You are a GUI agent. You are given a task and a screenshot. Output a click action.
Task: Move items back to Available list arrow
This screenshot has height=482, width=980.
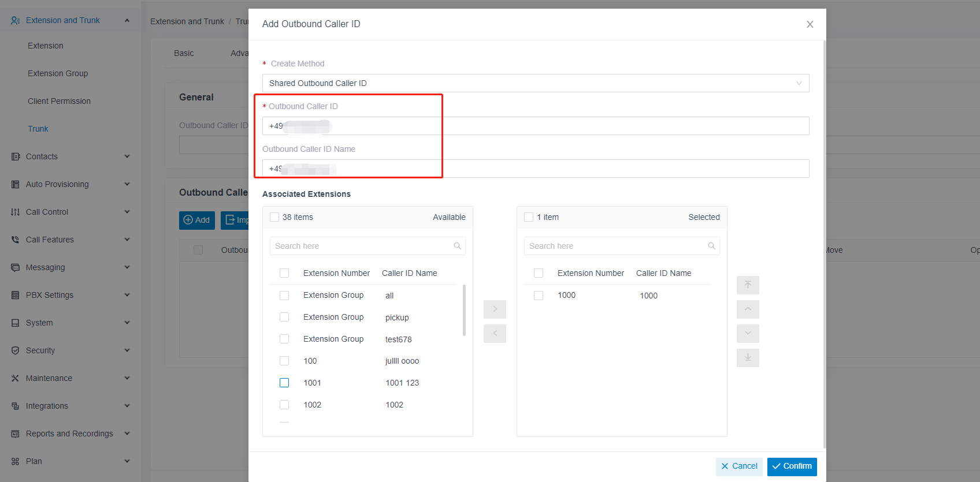click(495, 334)
